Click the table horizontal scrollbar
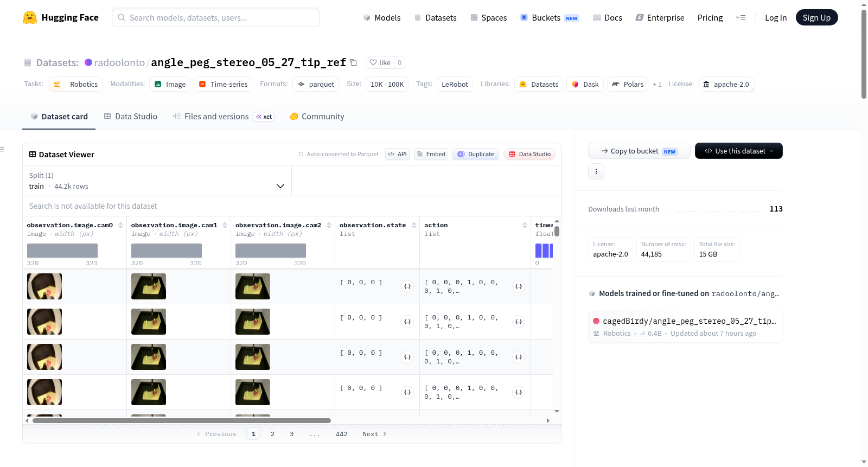868x467 pixels. [182, 420]
